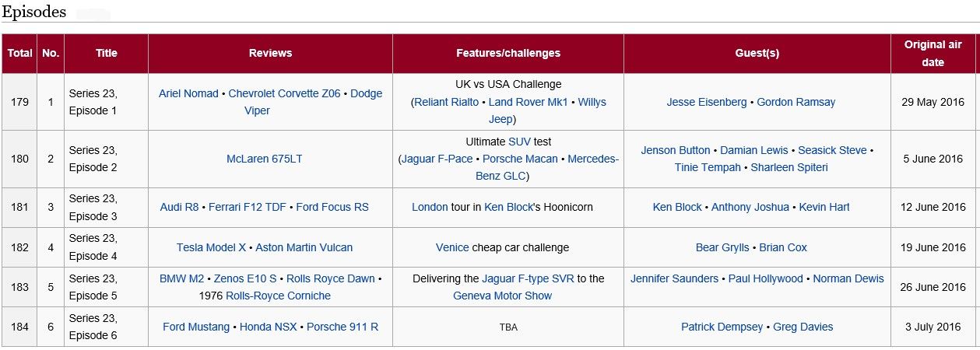Open the McLaren 675LT review link

[x=264, y=159]
